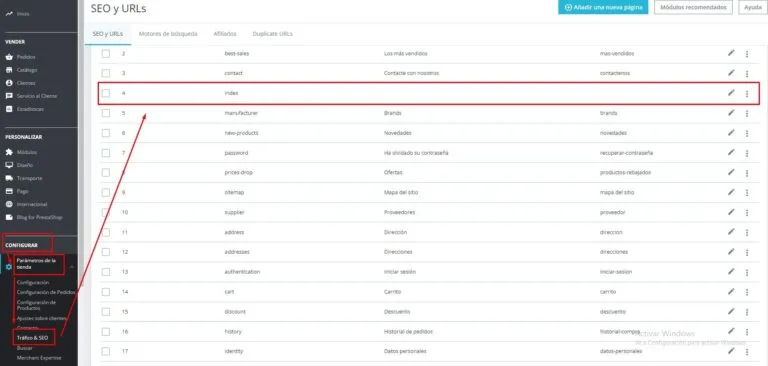
Task: Edit the identity row with pencil icon
Action: pyautogui.click(x=731, y=351)
